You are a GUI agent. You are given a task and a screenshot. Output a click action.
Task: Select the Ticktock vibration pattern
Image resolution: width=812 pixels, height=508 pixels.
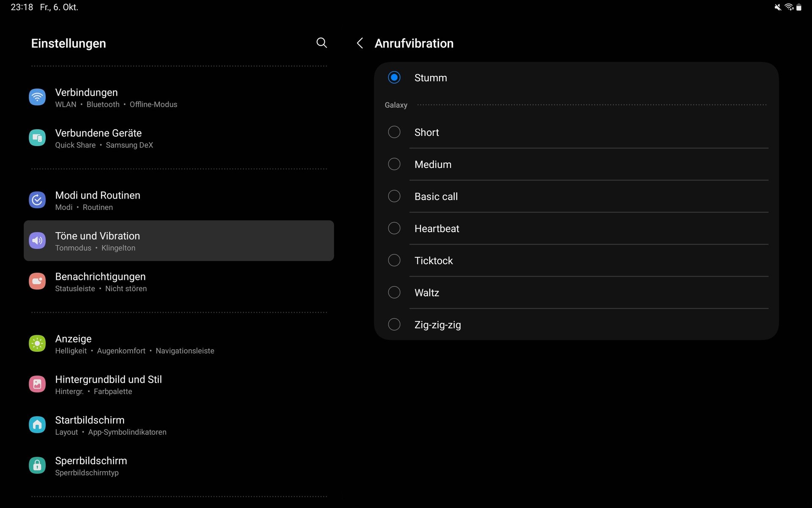(394, 260)
